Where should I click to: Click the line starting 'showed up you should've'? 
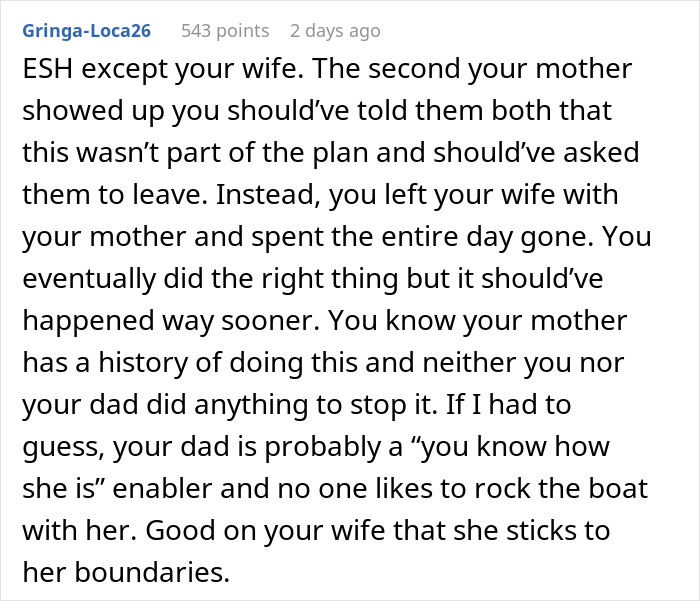click(317, 111)
